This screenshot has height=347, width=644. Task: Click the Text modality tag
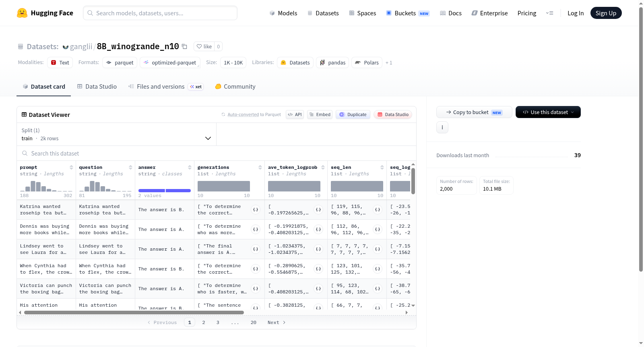[x=60, y=62]
